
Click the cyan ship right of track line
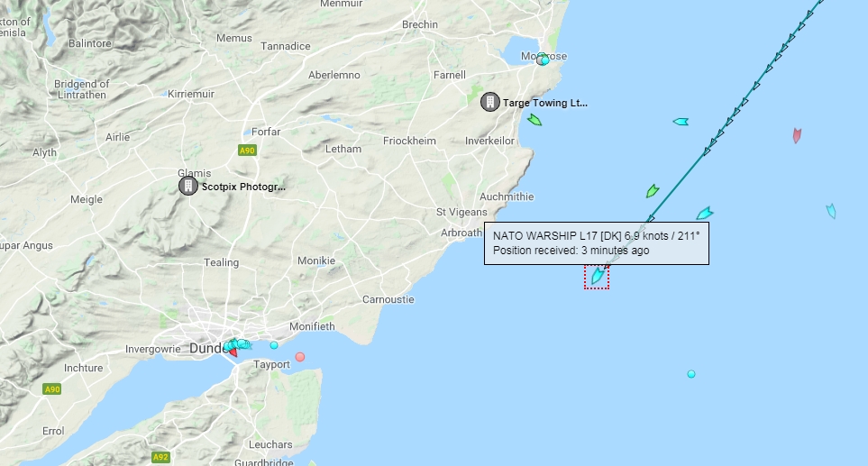pos(705,213)
